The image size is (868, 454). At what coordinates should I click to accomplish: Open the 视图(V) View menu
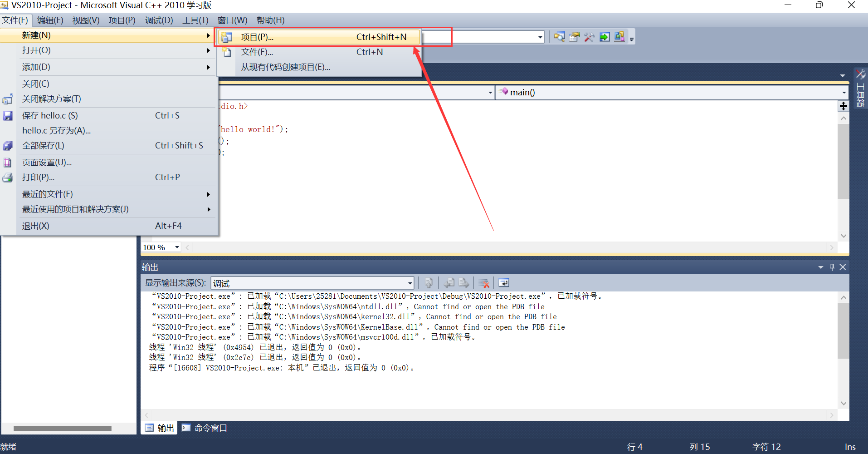tap(86, 20)
